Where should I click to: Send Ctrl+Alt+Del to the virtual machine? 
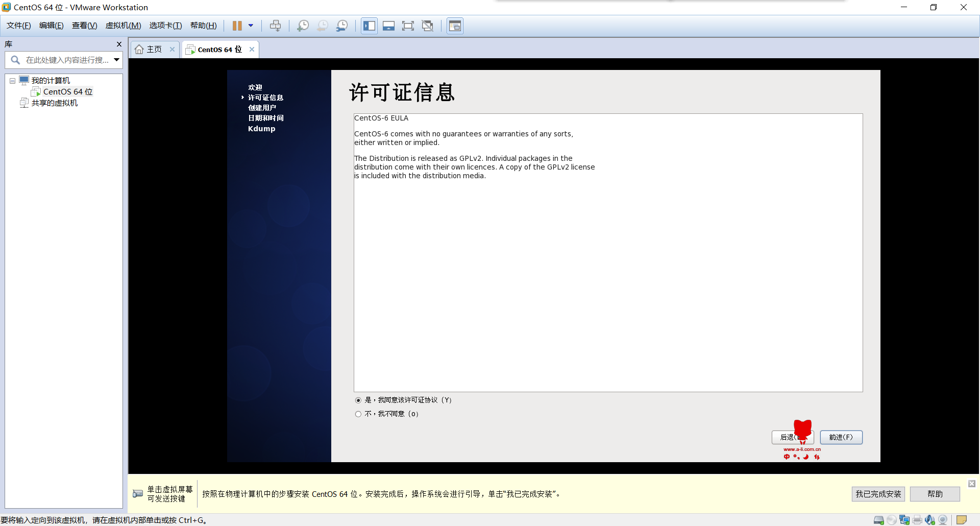[275, 26]
